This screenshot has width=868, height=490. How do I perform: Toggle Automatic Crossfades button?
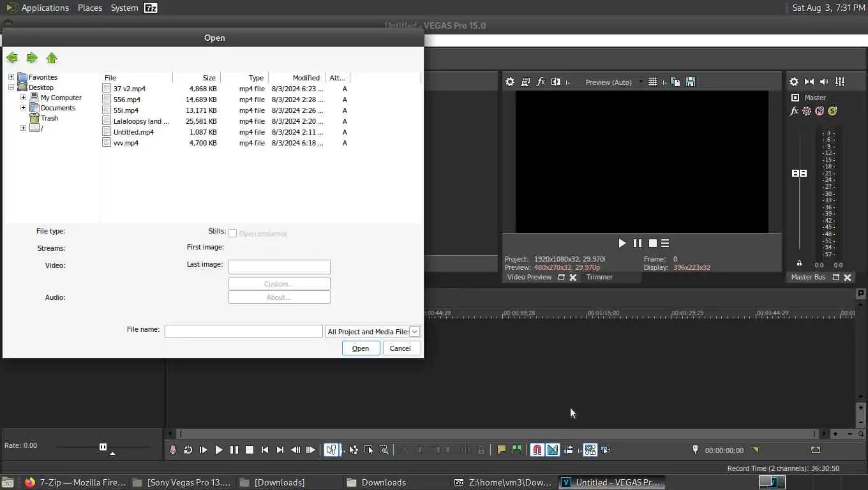pos(553,450)
